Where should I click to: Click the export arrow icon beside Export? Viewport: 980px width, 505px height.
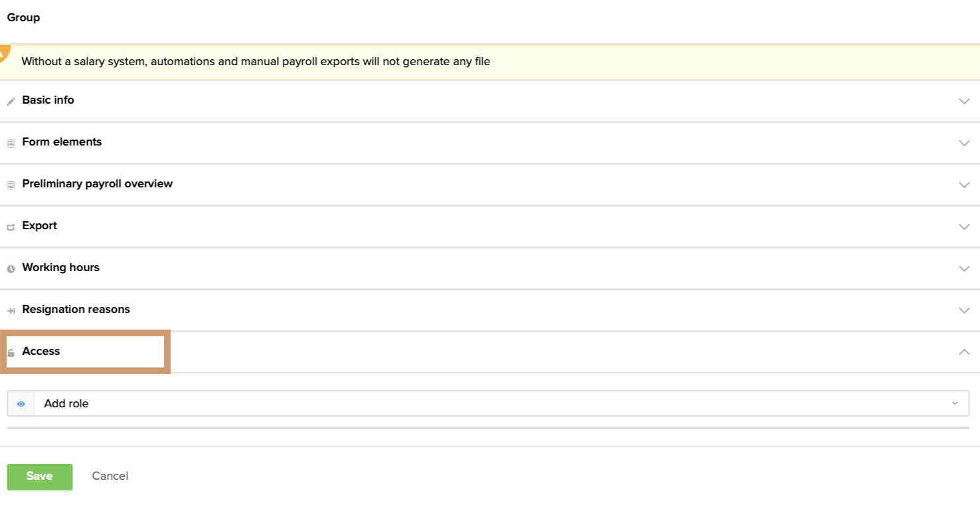click(x=11, y=227)
